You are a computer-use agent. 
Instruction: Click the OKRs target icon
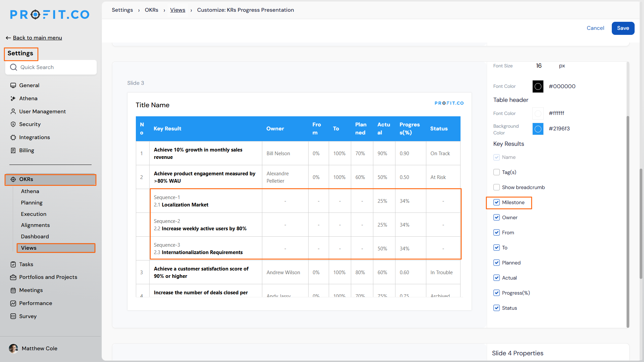coord(13,179)
